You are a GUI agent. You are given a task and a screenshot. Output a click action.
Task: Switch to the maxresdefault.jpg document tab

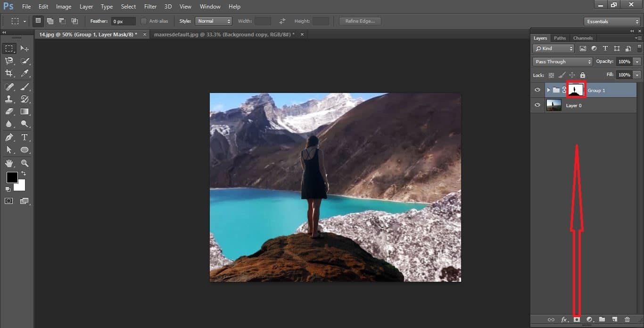tap(222, 34)
